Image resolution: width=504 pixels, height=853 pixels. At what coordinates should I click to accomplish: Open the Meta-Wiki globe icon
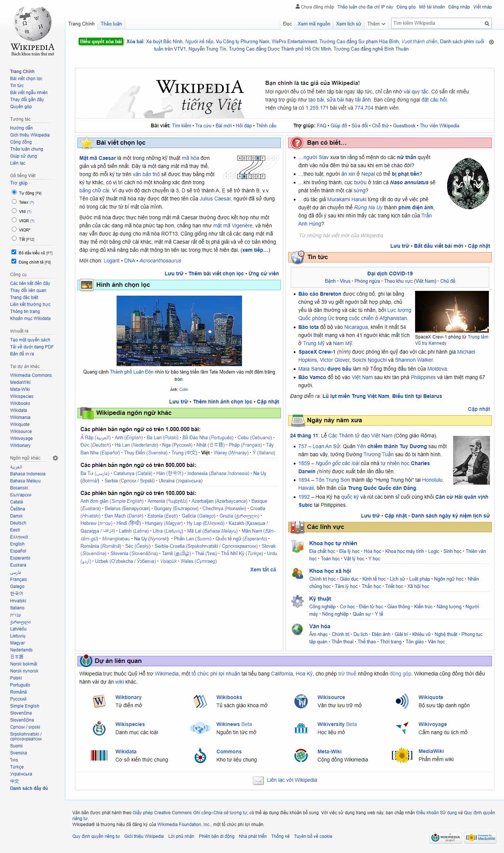pyautogui.click(x=301, y=756)
